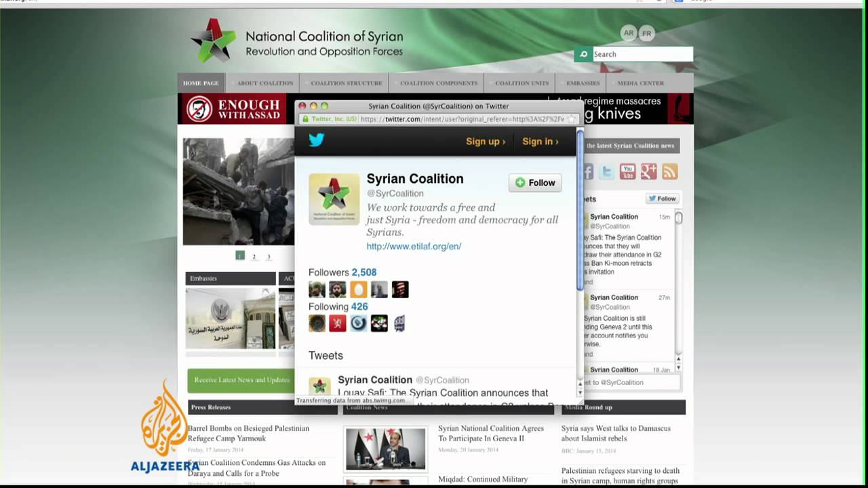Image resolution: width=868 pixels, height=488 pixels.
Task: Open Palestinian refugees starving article
Action: pyautogui.click(x=620, y=476)
